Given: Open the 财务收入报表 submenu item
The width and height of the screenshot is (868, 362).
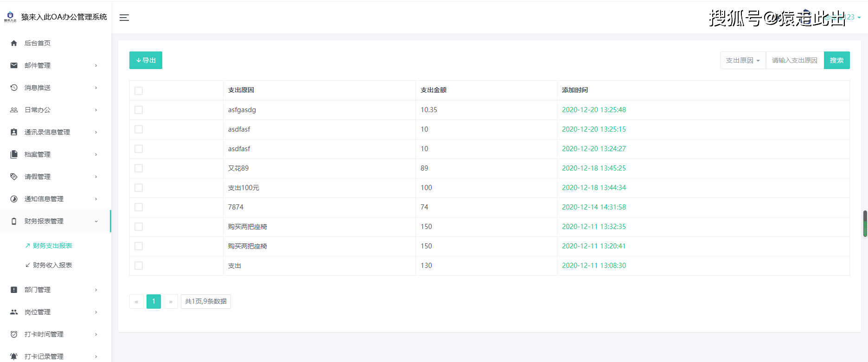Looking at the screenshot, I should pyautogui.click(x=52, y=265).
